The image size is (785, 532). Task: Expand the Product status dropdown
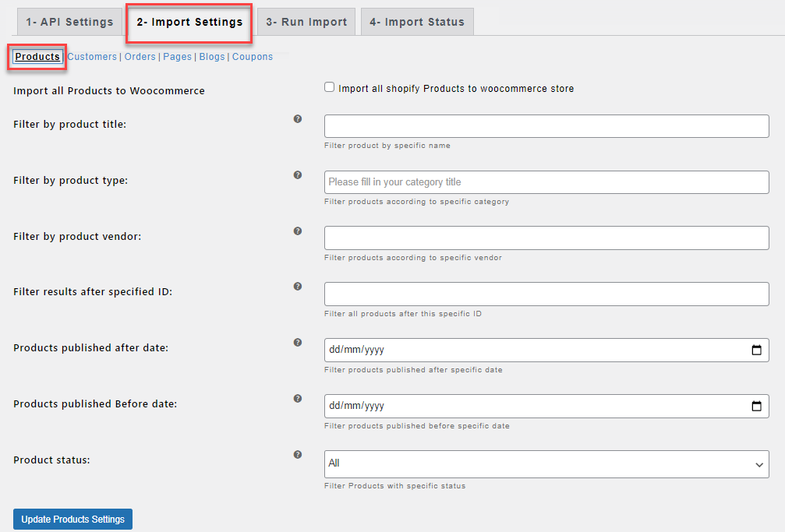tap(546, 463)
